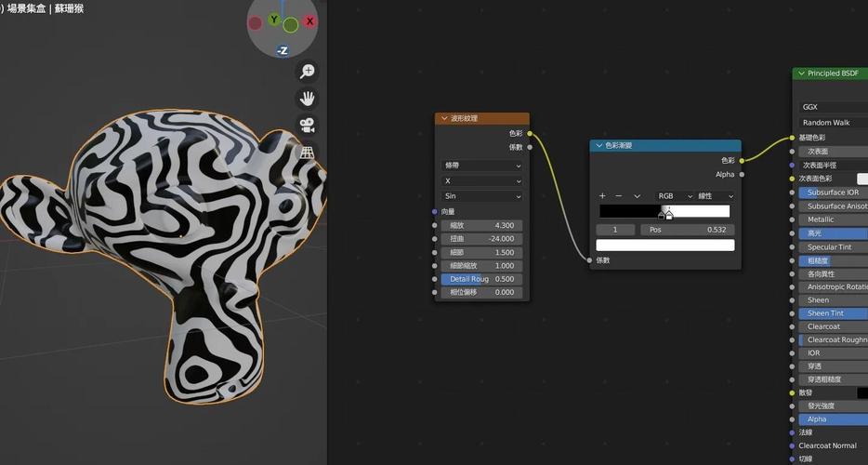Click the Metallic slider on Principled BSDF
The image size is (868, 465).
pos(833,219)
